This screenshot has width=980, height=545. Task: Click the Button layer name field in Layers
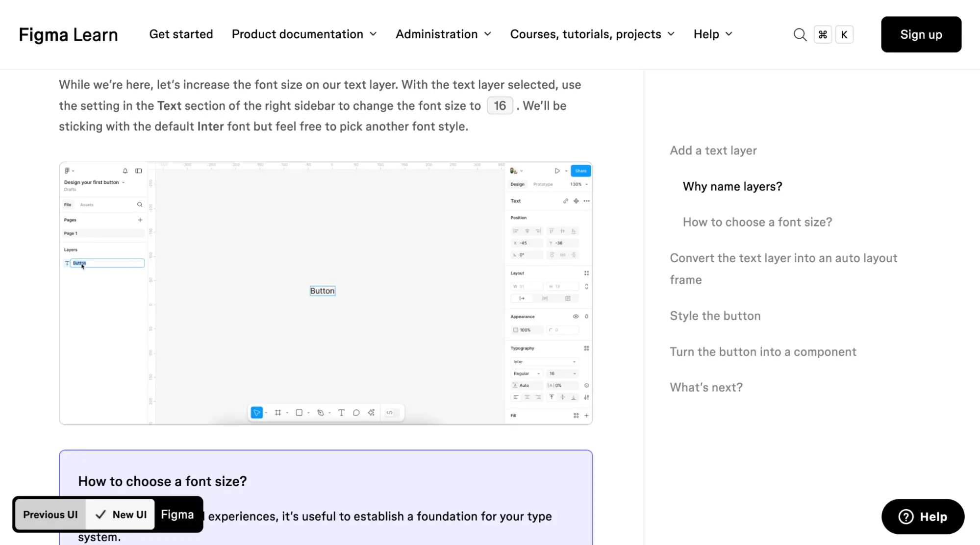107,263
